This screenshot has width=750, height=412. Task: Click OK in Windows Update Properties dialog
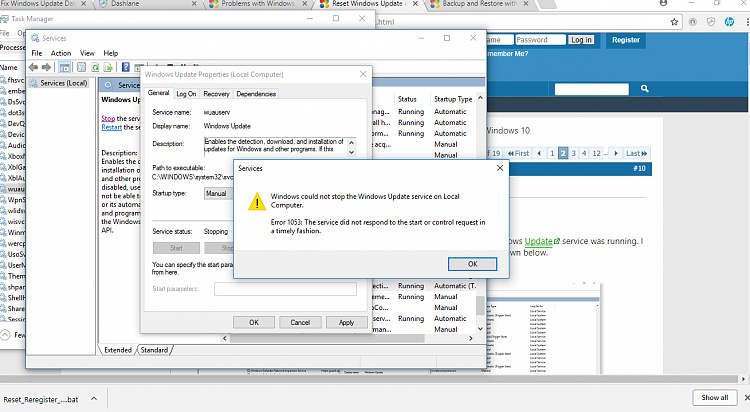click(x=254, y=323)
